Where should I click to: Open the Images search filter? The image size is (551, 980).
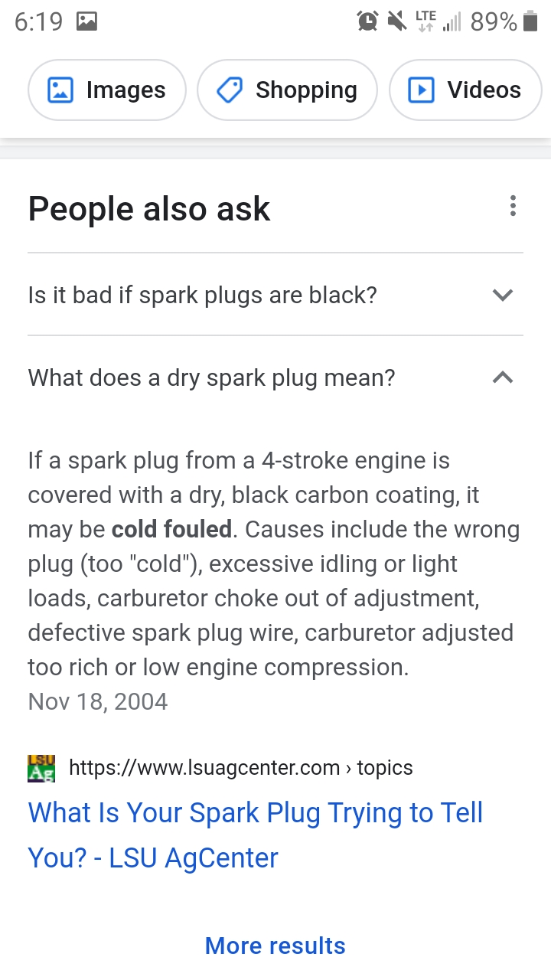click(107, 90)
